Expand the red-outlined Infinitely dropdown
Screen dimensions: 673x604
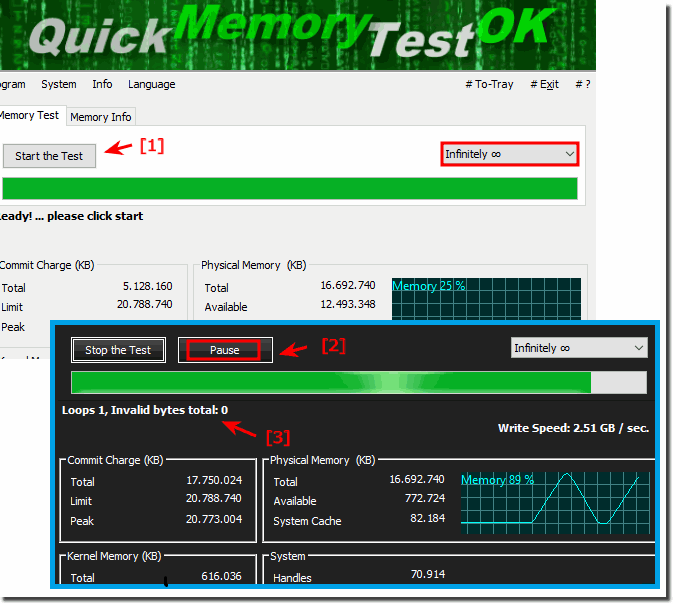(x=510, y=154)
